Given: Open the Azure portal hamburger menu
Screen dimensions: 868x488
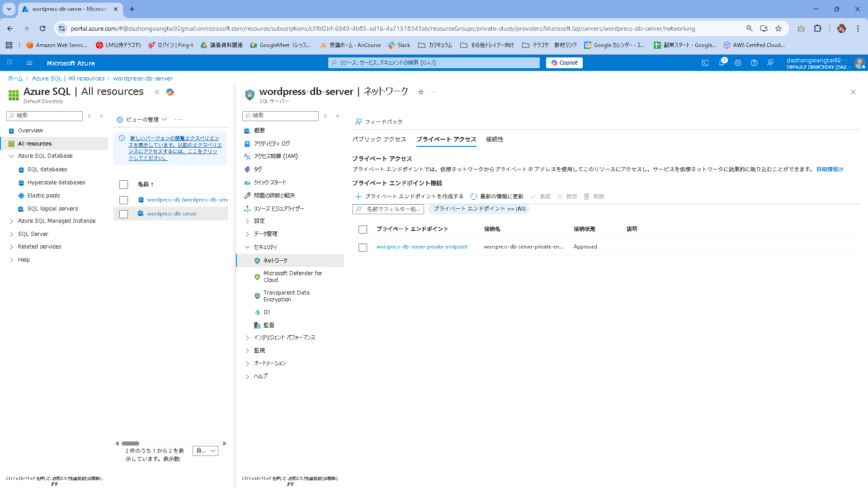Looking at the screenshot, I should tap(29, 63).
